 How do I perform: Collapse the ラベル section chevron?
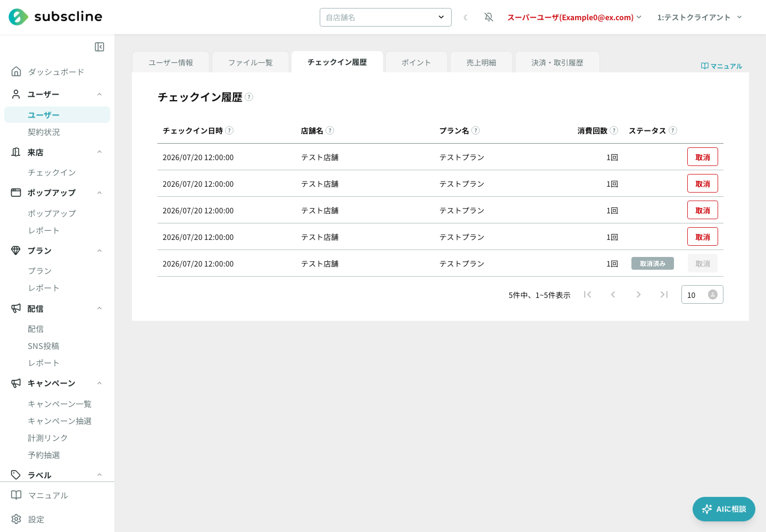click(x=99, y=475)
